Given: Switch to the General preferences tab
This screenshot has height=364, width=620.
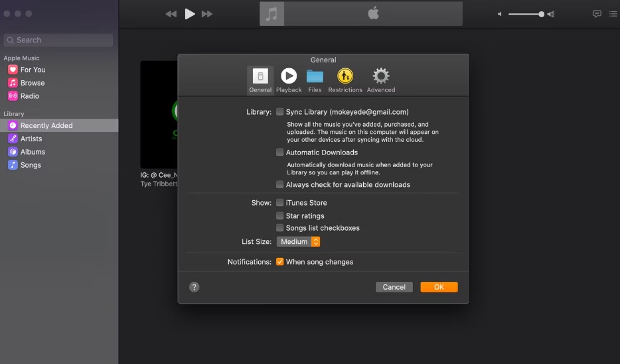Looking at the screenshot, I should coord(260,80).
